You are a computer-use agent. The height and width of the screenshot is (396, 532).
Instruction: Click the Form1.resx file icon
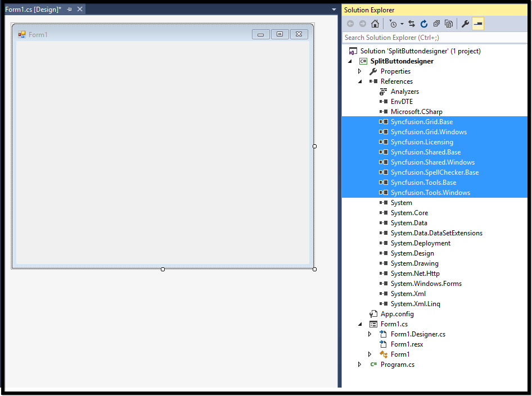383,344
